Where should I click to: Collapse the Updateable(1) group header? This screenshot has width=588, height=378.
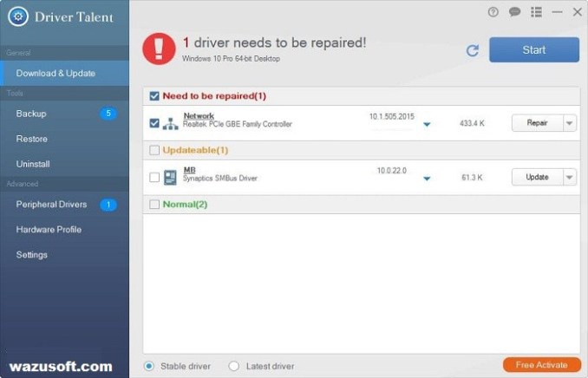361,150
